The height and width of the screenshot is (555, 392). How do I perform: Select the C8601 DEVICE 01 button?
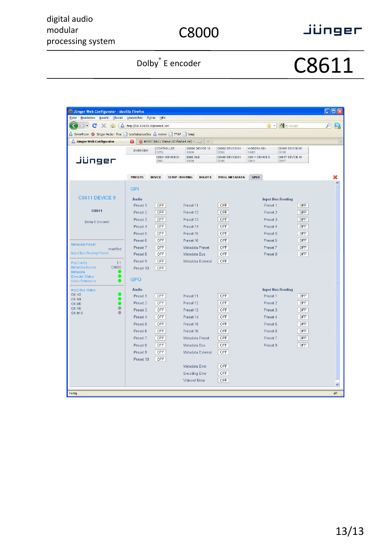pyautogui.click(x=170, y=159)
